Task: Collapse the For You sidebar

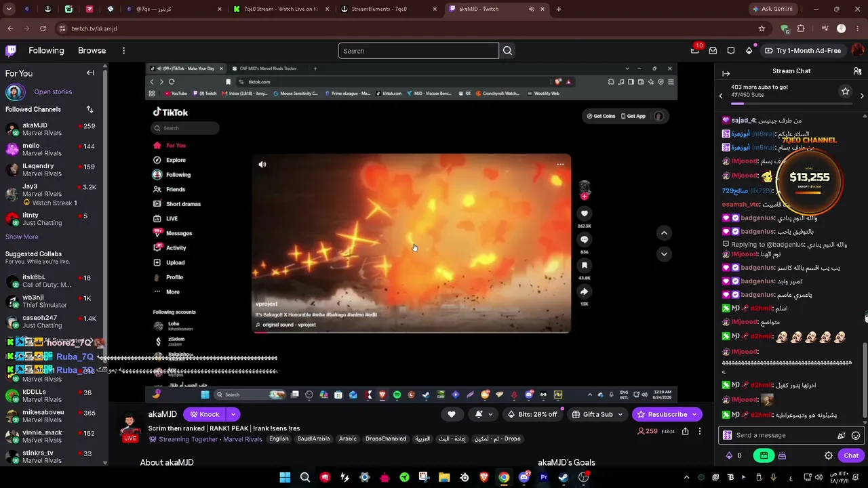Action: (x=90, y=73)
